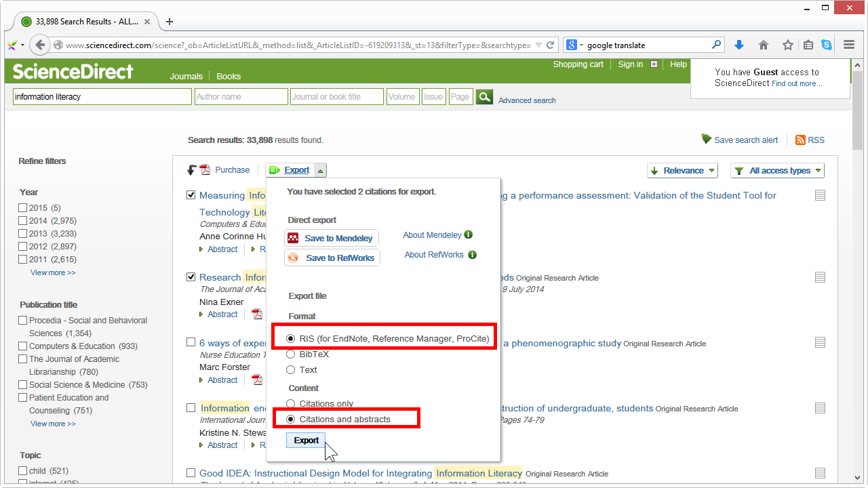This screenshot has width=868, height=488.
Task: Open a new browser tab
Action: [170, 22]
